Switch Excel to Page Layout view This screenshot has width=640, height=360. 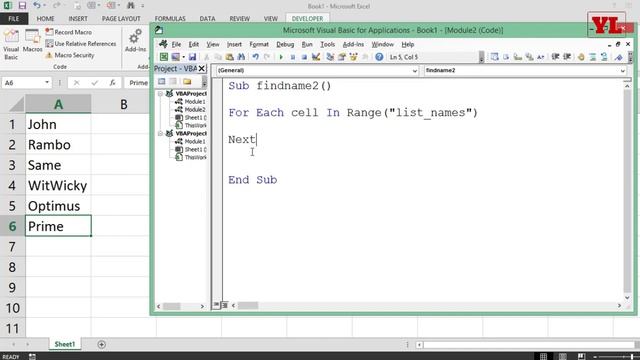(x=562, y=356)
